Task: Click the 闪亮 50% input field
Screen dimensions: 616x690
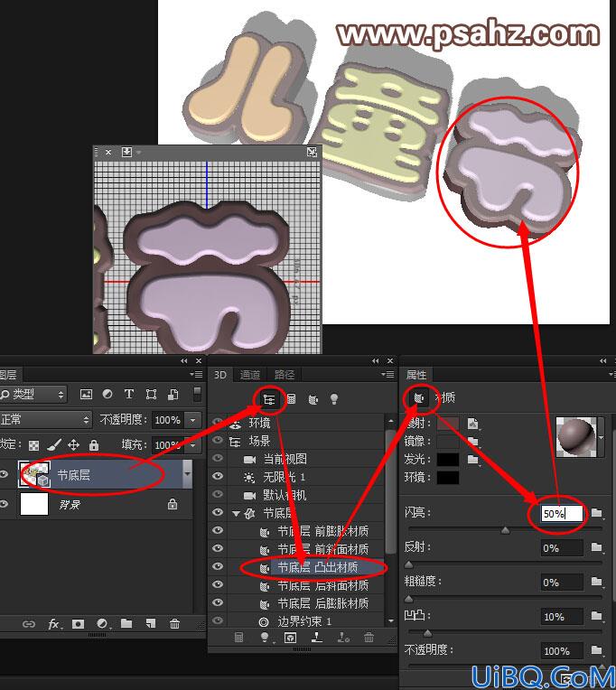Action: click(562, 513)
